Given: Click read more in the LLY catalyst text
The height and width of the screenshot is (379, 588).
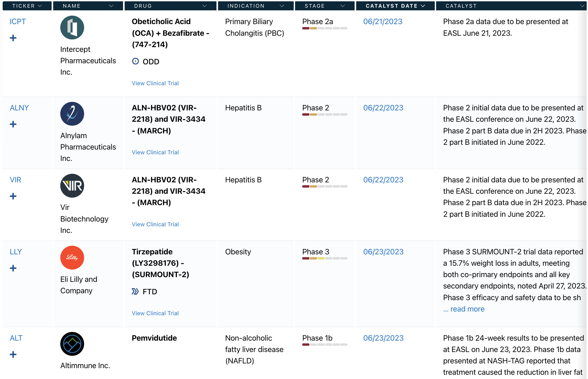Looking at the screenshot, I should point(467,309).
